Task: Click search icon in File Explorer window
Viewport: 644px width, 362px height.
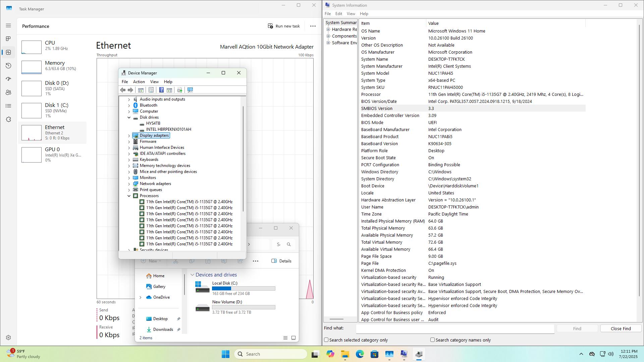Action: pos(289,244)
